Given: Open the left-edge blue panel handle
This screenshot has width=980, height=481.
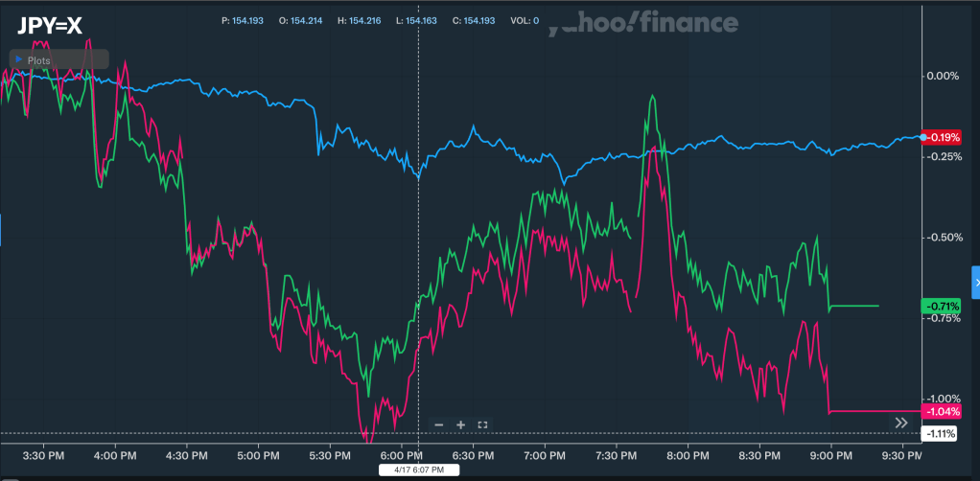Looking at the screenshot, I should pos(2,230).
